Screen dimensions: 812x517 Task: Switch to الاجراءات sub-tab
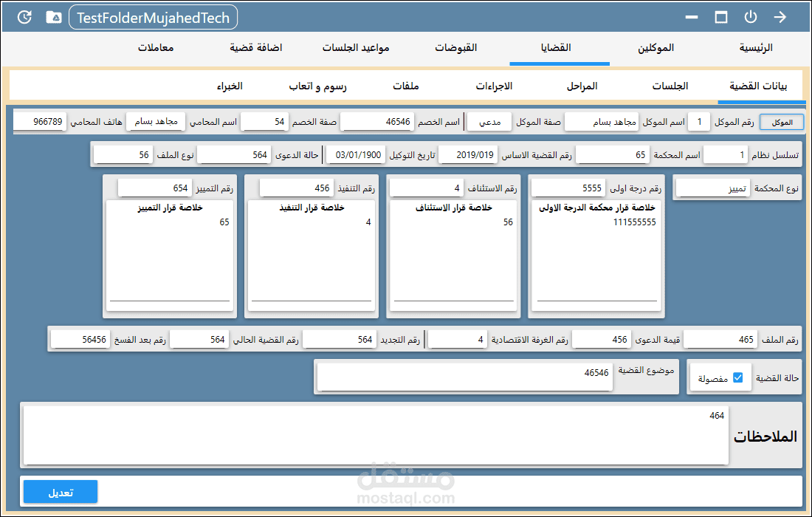[x=494, y=86]
